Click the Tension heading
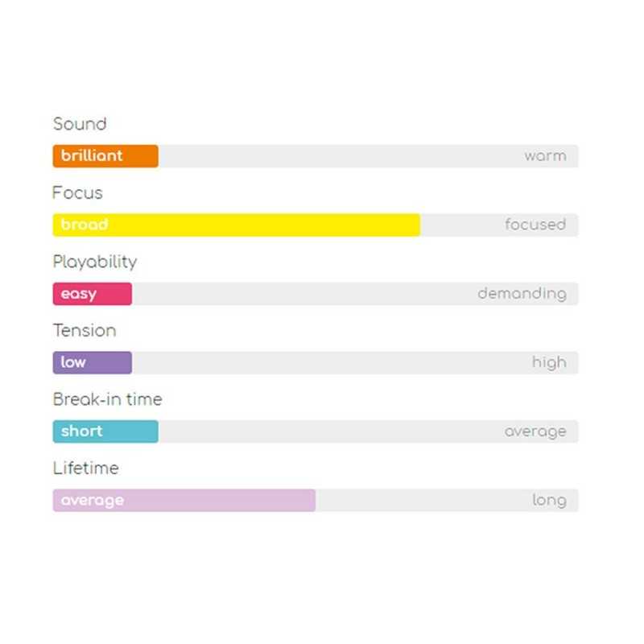Image resolution: width=644 pixels, height=644 pixels. (85, 331)
